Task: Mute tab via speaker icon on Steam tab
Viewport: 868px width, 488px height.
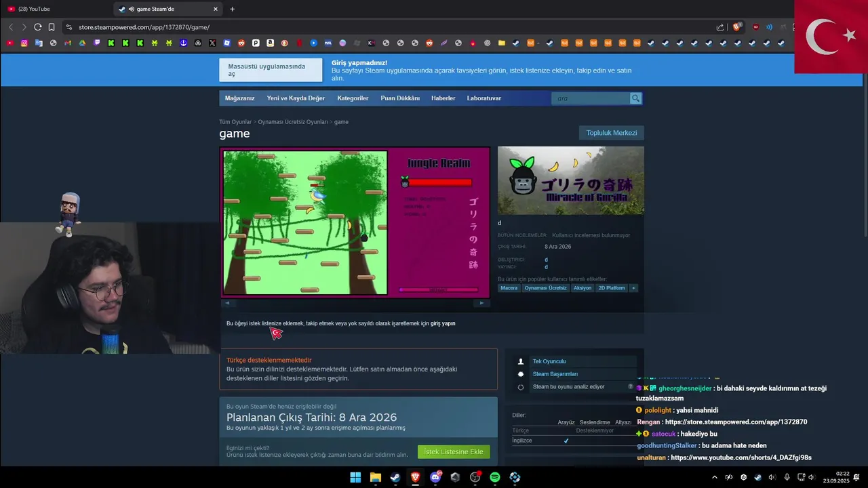Action: (x=130, y=9)
